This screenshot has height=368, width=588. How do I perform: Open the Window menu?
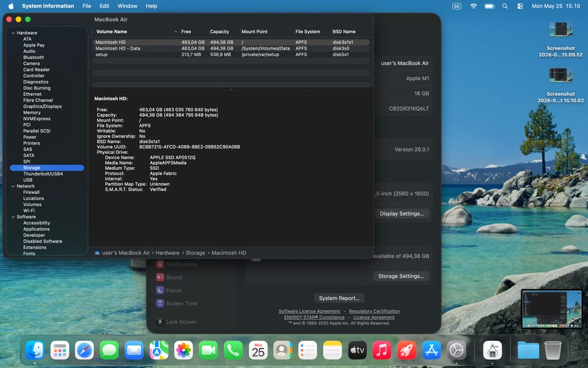pos(127,6)
